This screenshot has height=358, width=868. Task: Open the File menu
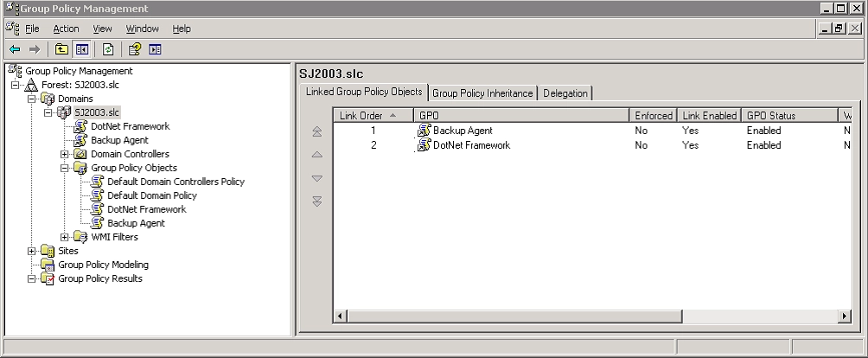pos(32,29)
